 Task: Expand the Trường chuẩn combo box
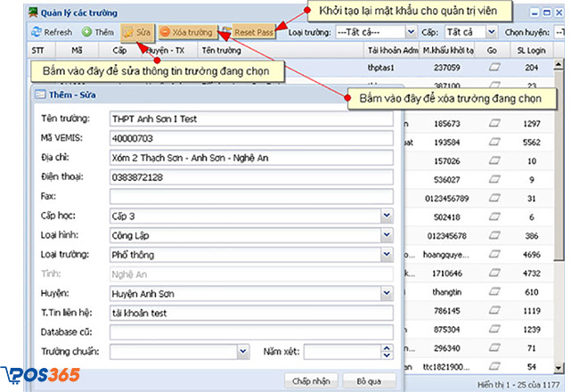point(243,351)
